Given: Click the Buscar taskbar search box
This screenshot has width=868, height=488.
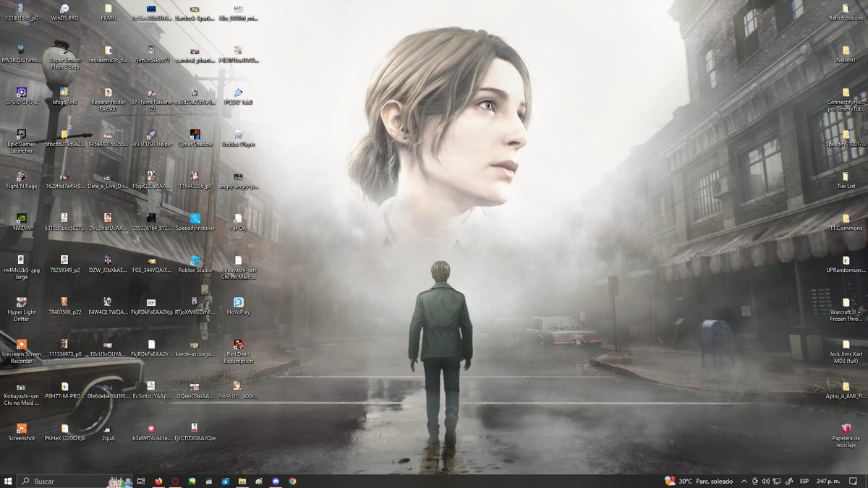Looking at the screenshot, I should [x=75, y=481].
